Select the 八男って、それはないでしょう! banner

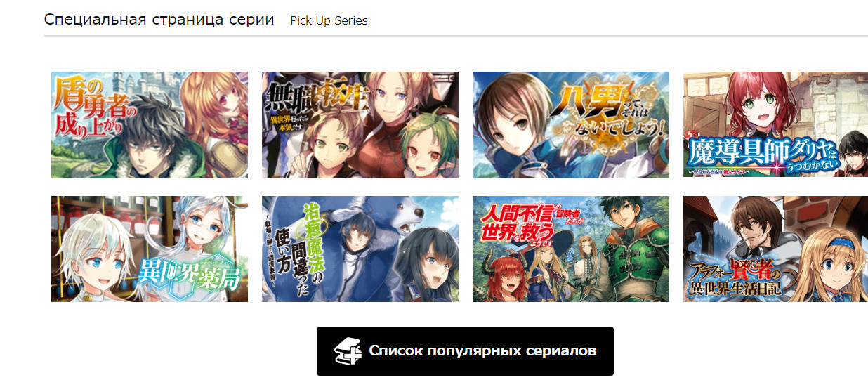point(571,125)
